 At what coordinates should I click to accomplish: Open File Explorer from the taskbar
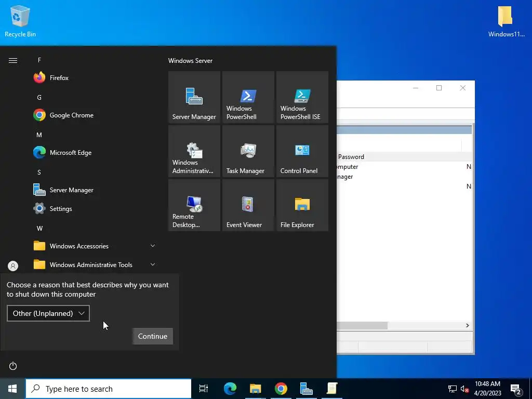coord(256,389)
